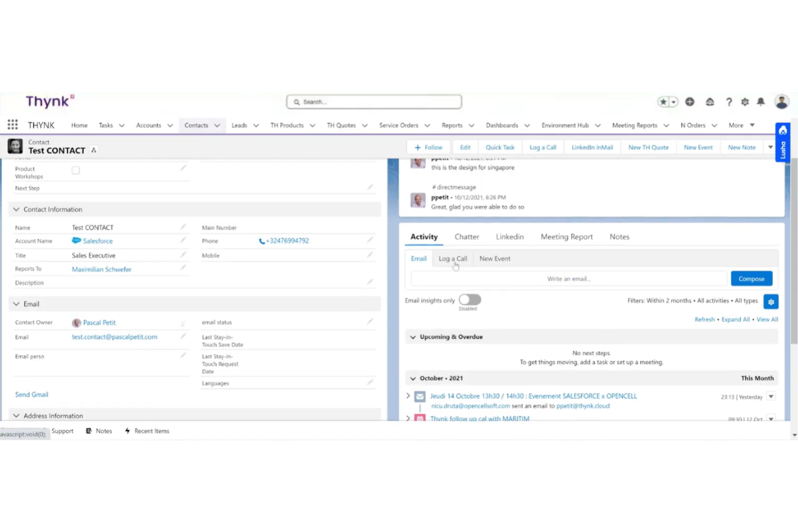Edit the Languages field pencil icon
The height and width of the screenshot is (532, 798).
click(370, 382)
